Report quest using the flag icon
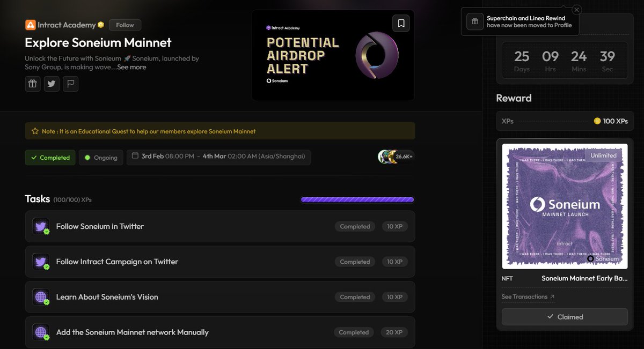This screenshot has width=644, height=349. (70, 84)
